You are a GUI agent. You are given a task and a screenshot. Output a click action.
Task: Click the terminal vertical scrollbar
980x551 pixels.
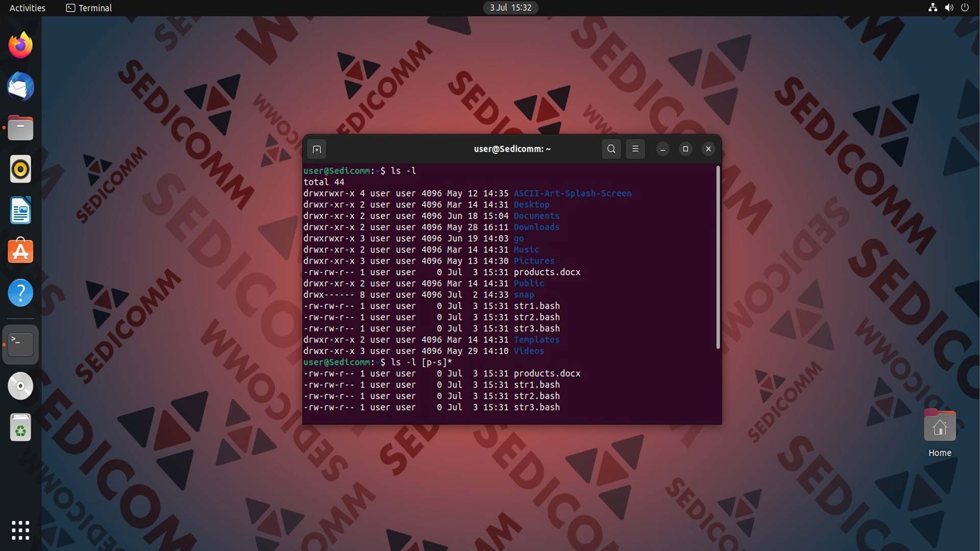click(718, 258)
